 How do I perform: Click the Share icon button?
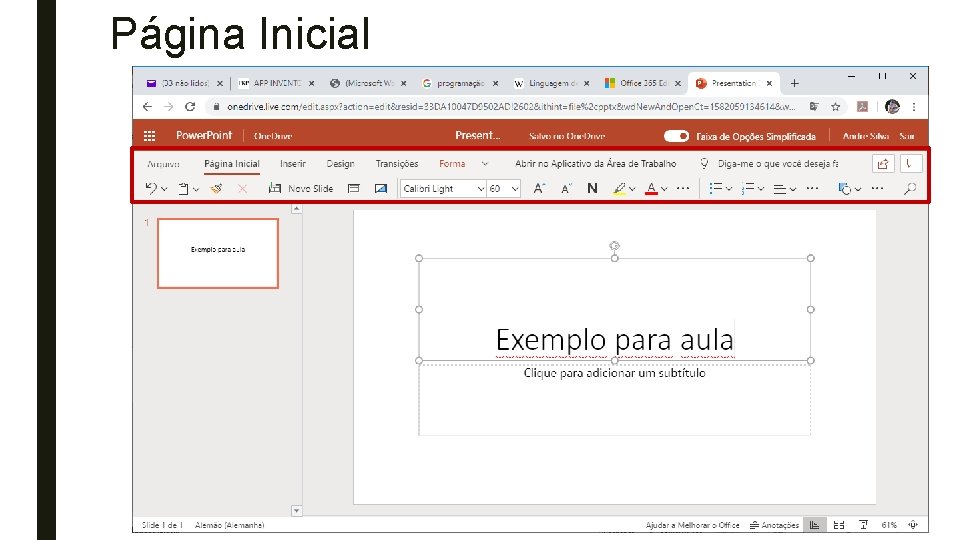click(x=883, y=163)
